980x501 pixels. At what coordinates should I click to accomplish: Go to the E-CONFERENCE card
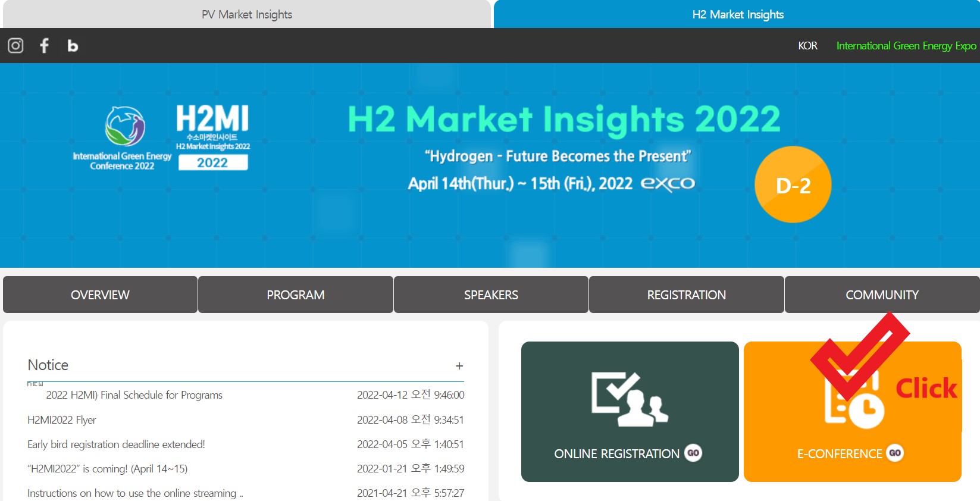tap(853, 412)
